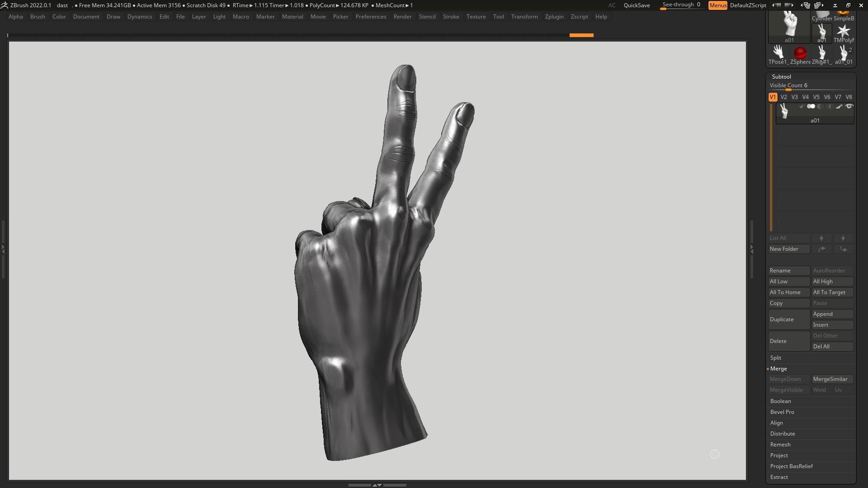Expand the Bevel Pro section
Image resolution: width=868 pixels, height=488 pixels.
(x=782, y=412)
